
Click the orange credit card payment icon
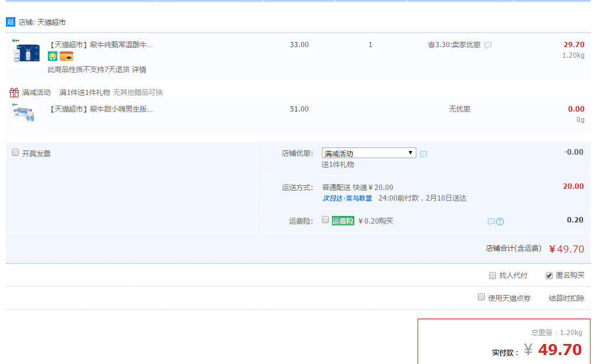click(66, 56)
